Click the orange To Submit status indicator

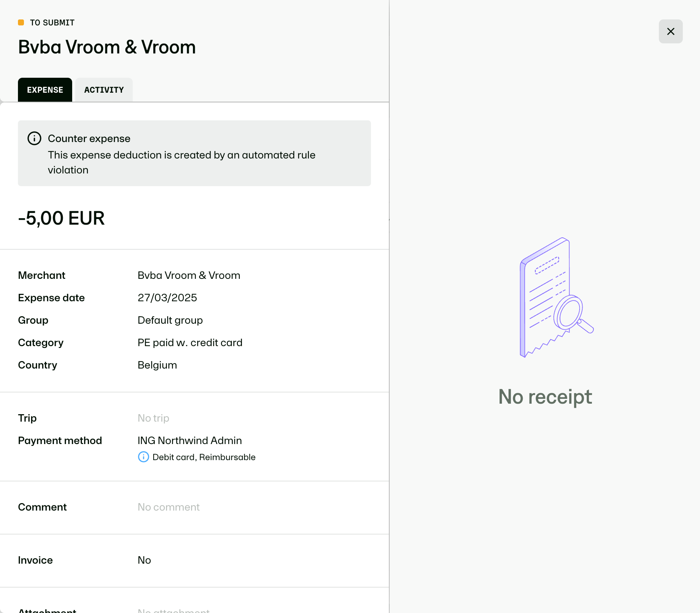[21, 22]
